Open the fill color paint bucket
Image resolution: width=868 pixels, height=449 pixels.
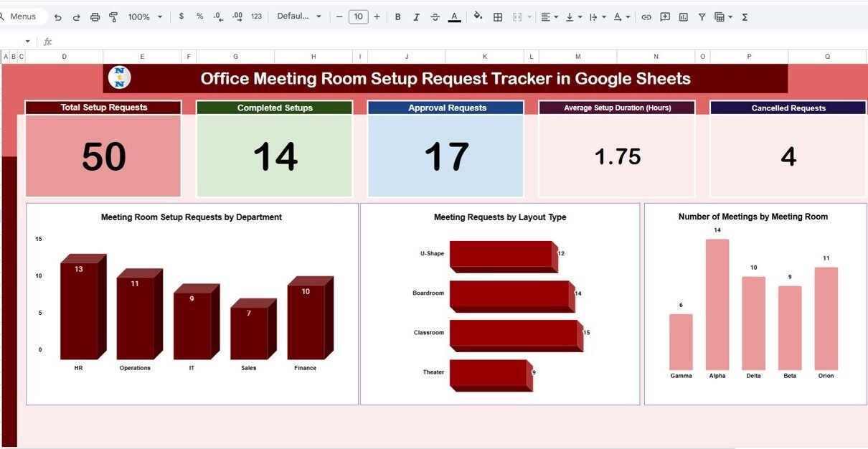coord(478,17)
